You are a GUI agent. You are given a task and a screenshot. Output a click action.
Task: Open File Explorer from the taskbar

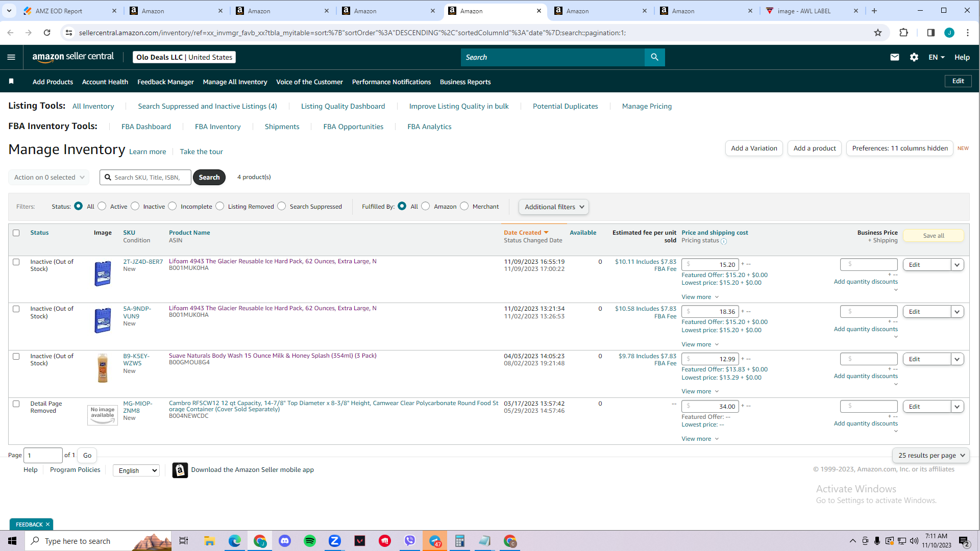point(209,541)
